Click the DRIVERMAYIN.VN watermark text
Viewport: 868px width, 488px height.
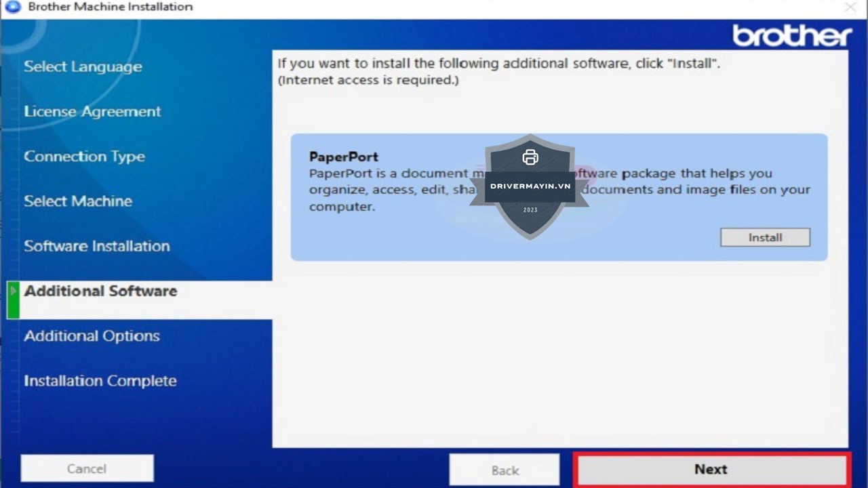click(x=530, y=186)
